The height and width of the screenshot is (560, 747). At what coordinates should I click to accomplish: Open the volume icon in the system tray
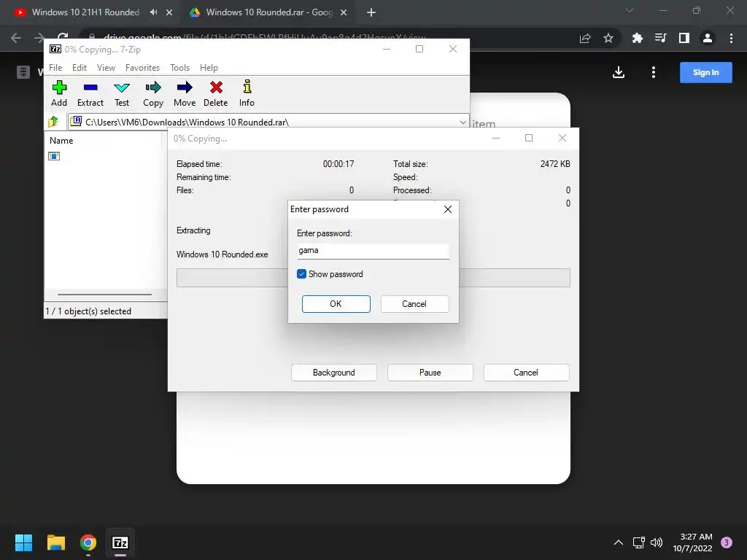[657, 542]
